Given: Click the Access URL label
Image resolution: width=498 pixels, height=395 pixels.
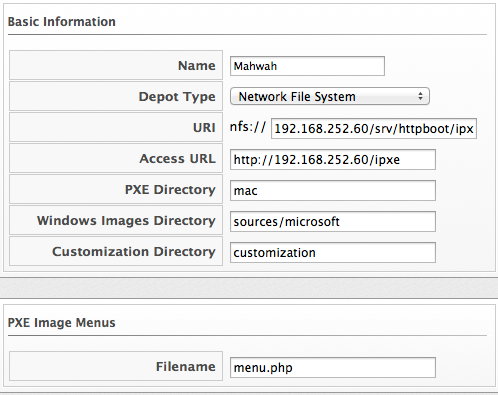Looking at the screenshot, I should (177, 159).
